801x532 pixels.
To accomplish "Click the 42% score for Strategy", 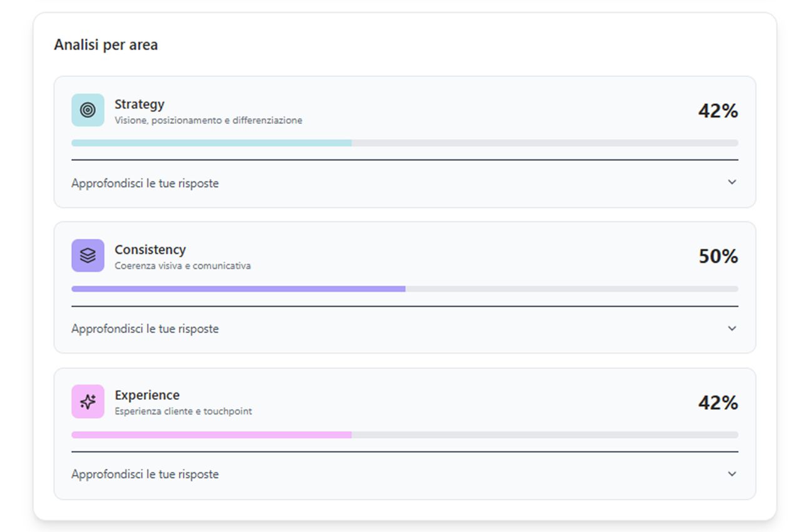I will pyautogui.click(x=718, y=111).
